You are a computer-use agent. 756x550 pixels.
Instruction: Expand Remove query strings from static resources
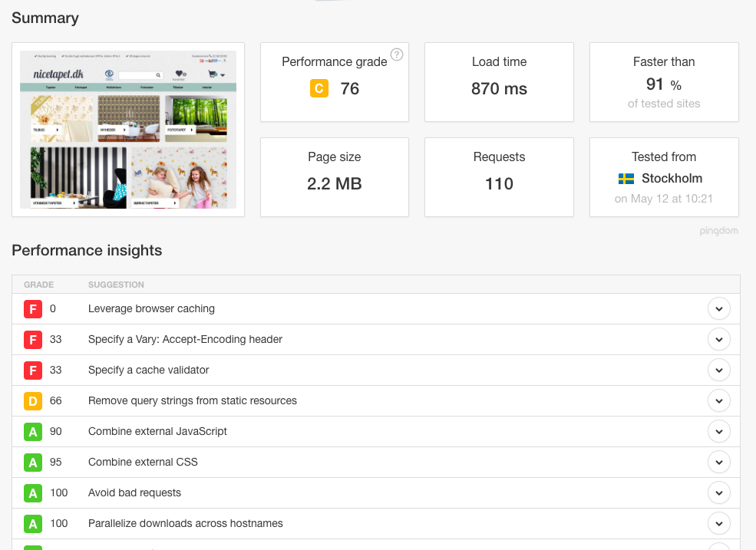tap(718, 401)
